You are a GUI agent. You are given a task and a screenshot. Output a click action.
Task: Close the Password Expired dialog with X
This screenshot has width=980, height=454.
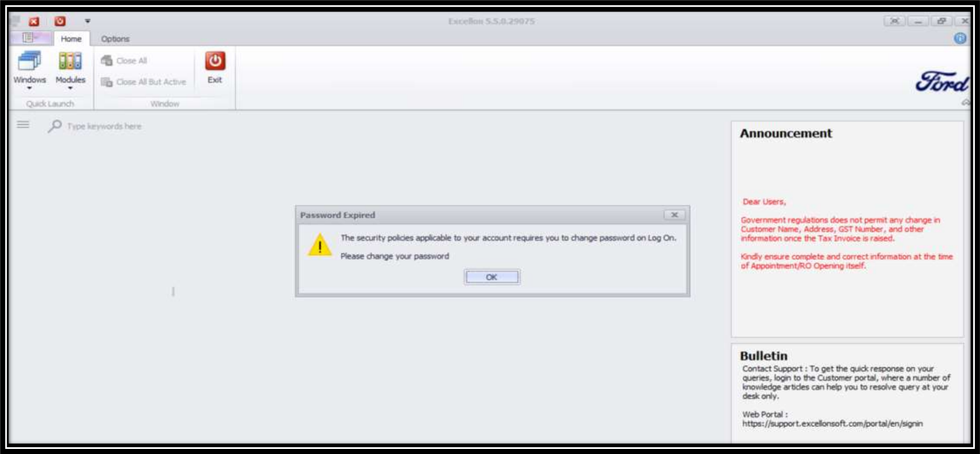coord(674,215)
